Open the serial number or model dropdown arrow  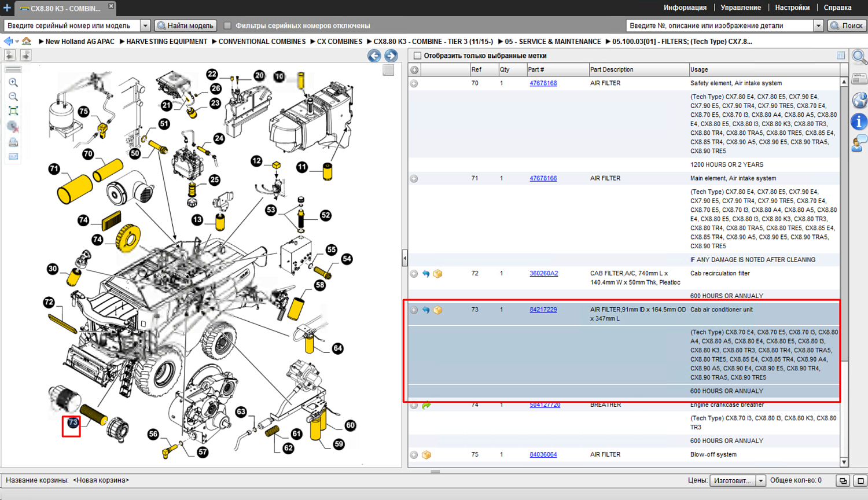click(145, 25)
